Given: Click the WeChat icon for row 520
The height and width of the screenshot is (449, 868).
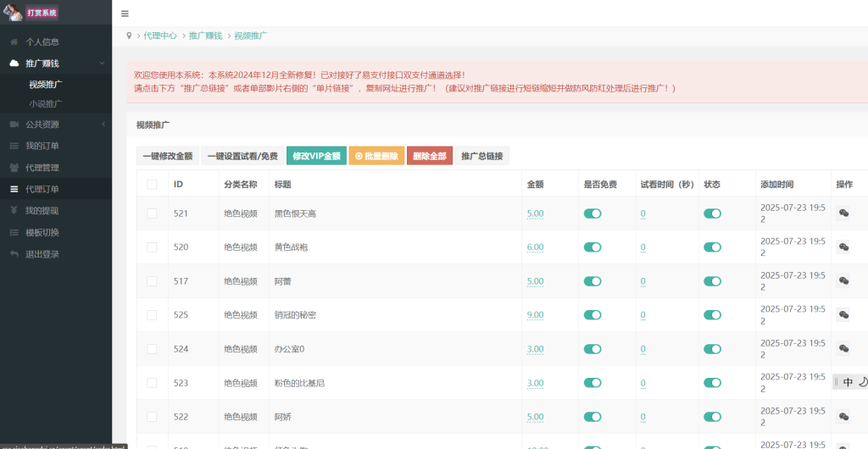Looking at the screenshot, I should click(x=843, y=247).
